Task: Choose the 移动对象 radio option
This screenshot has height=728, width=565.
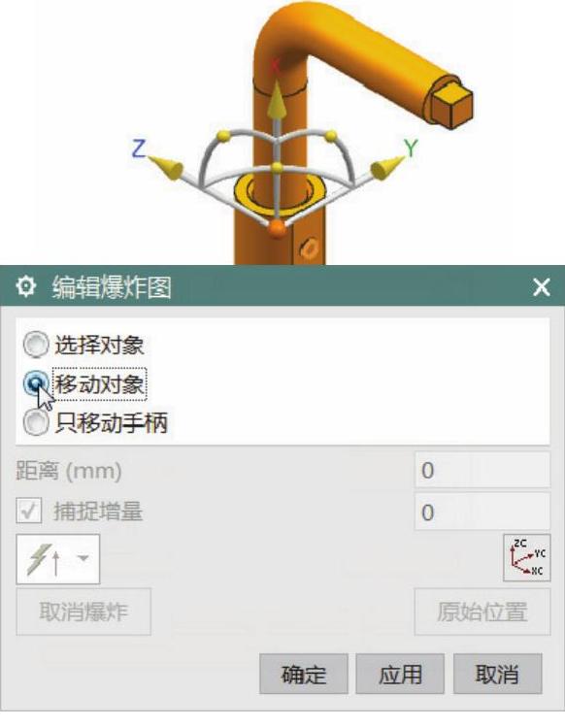Action: click(36, 384)
